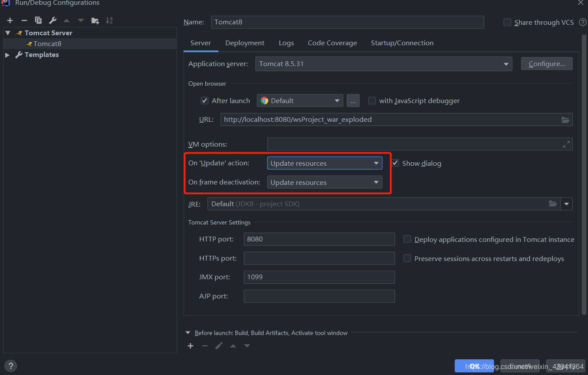Remove before launch task minus icon

[205, 346]
